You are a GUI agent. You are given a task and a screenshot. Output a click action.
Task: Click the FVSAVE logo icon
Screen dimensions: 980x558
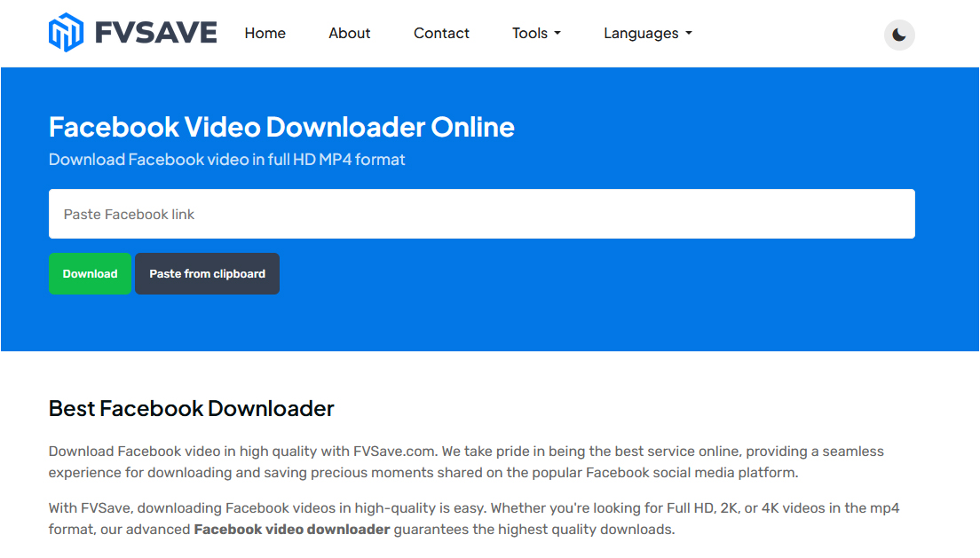[66, 33]
